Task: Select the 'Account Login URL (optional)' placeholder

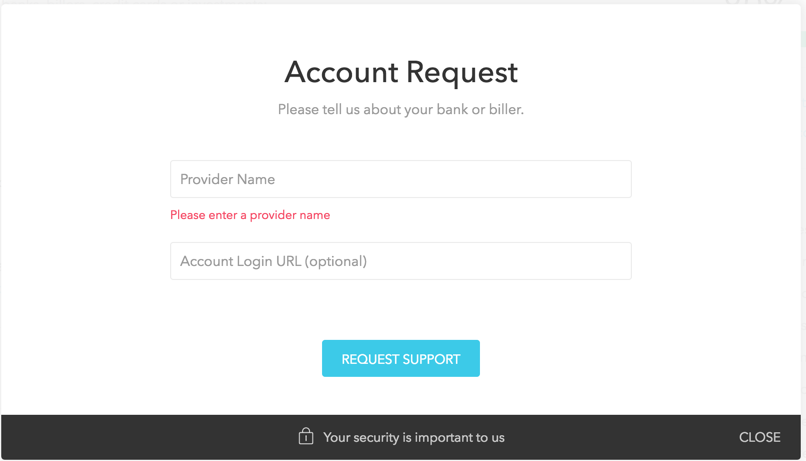Action: (273, 261)
